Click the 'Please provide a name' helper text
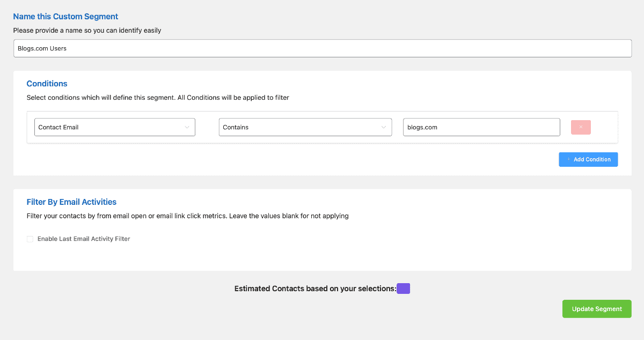644x340 pixels. click(x=87, y=31)
